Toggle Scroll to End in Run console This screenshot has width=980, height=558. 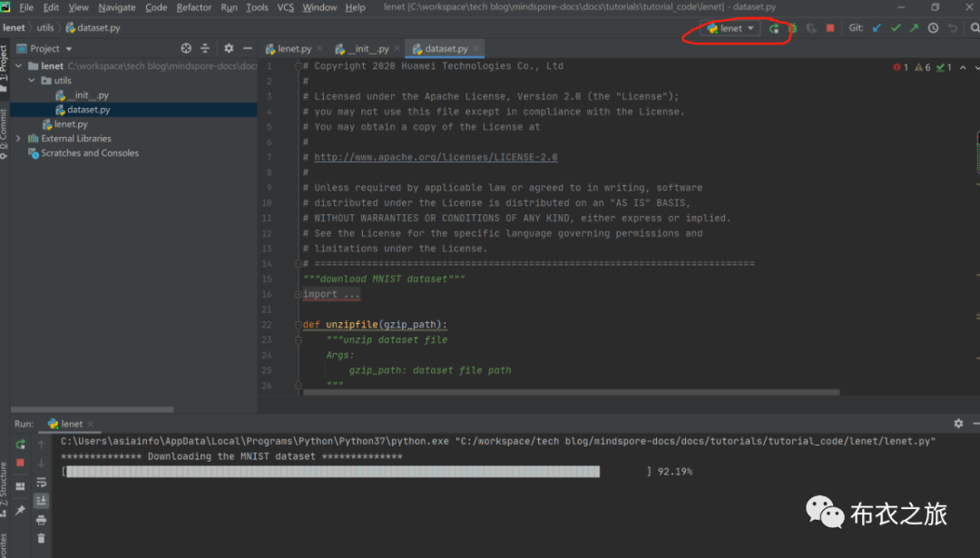[41, 501]
